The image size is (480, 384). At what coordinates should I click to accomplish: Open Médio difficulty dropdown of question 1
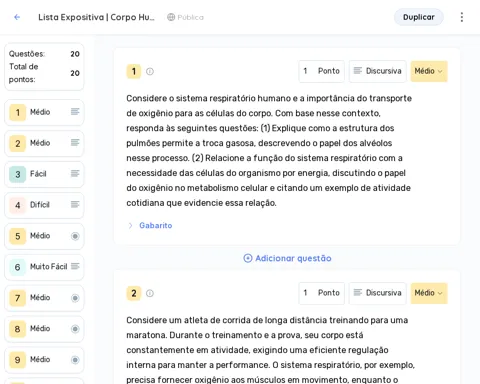pyautogui.click(x=429, y=71)
